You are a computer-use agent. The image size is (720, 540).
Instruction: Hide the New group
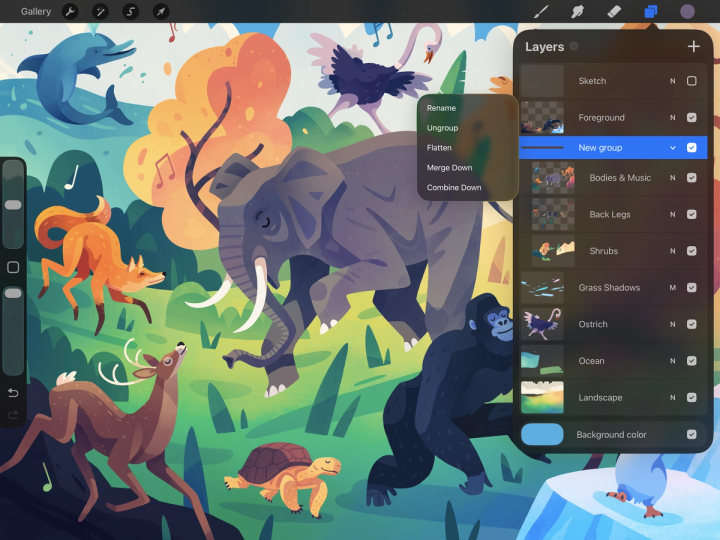pyautogui.click(x=692, y=147)
